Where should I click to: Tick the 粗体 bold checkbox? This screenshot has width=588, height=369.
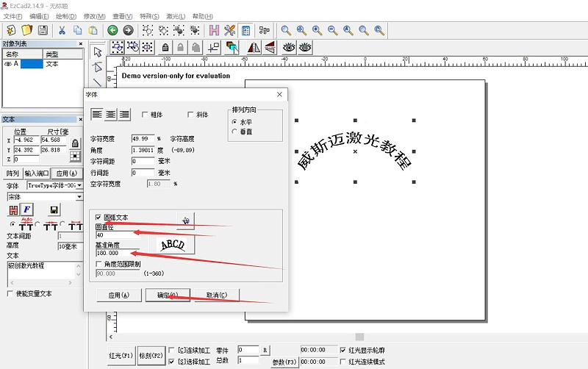pyautogui.click(x=144, y=115)
